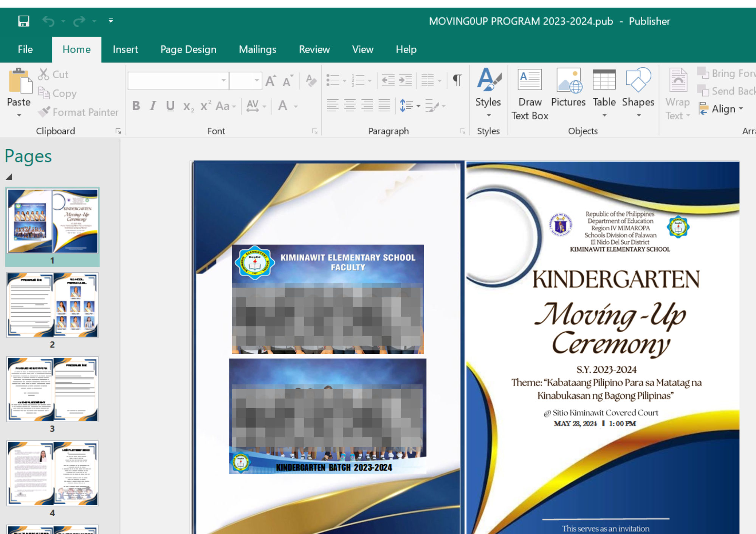This screenshot has width=756, height=534.
Task: Expand the Paste options arrow
Action: click(19, 115)
